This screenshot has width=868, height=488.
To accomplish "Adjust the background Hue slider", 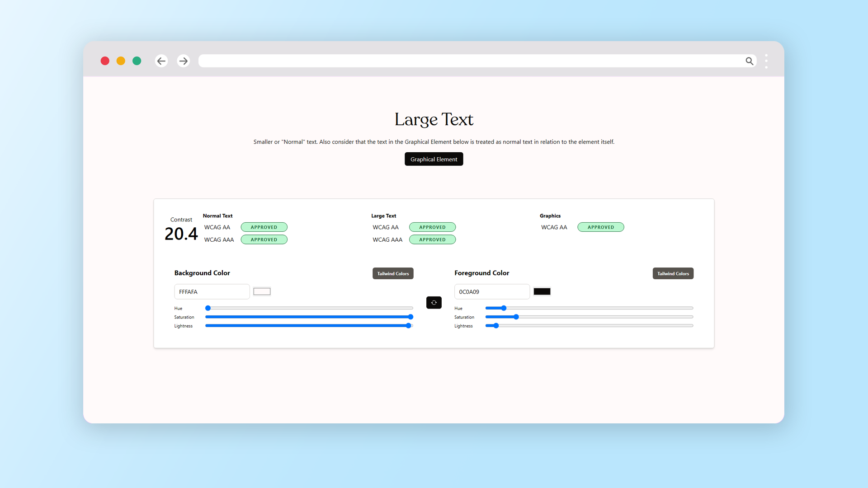I will coord(309,308).
